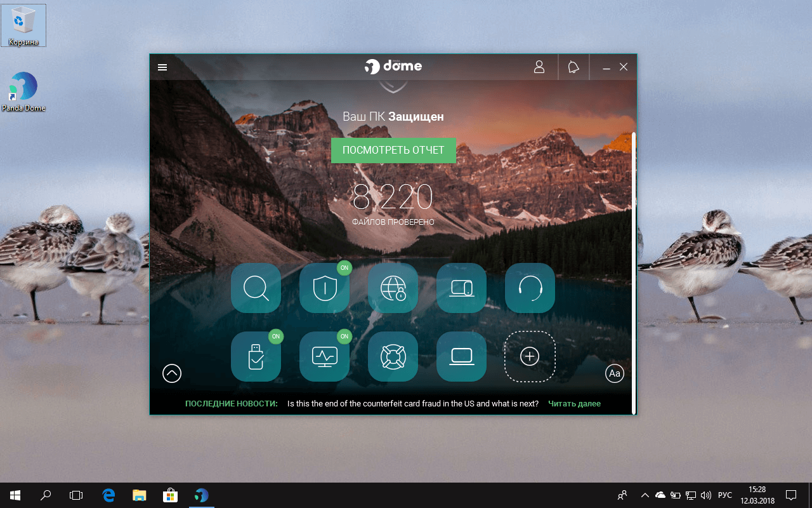The height and width of the screenshot is (508, 812).
Task: Open the hamburger menu
Action: pos(162,67)
